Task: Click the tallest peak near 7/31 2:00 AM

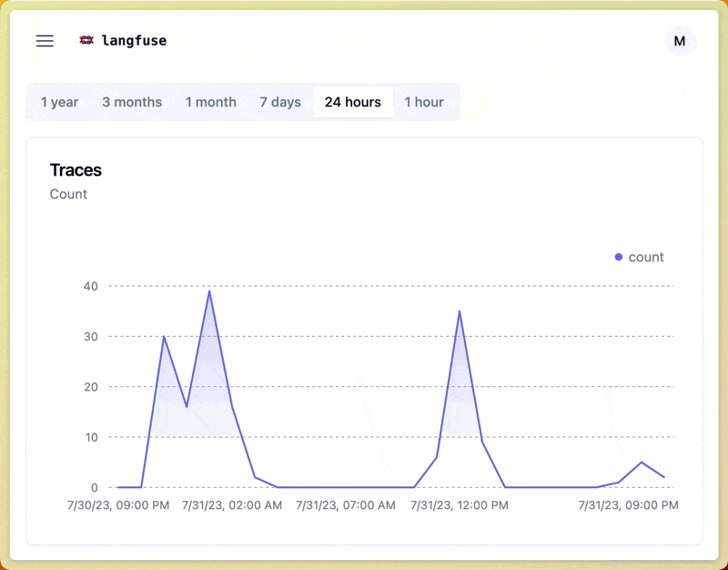Action: (208, 292)
